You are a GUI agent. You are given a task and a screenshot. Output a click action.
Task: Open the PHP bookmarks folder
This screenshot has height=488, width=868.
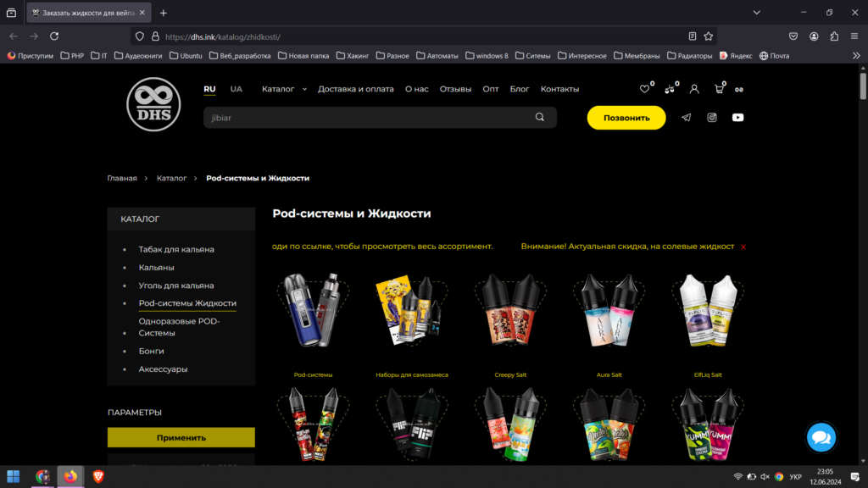coord(72,56)
